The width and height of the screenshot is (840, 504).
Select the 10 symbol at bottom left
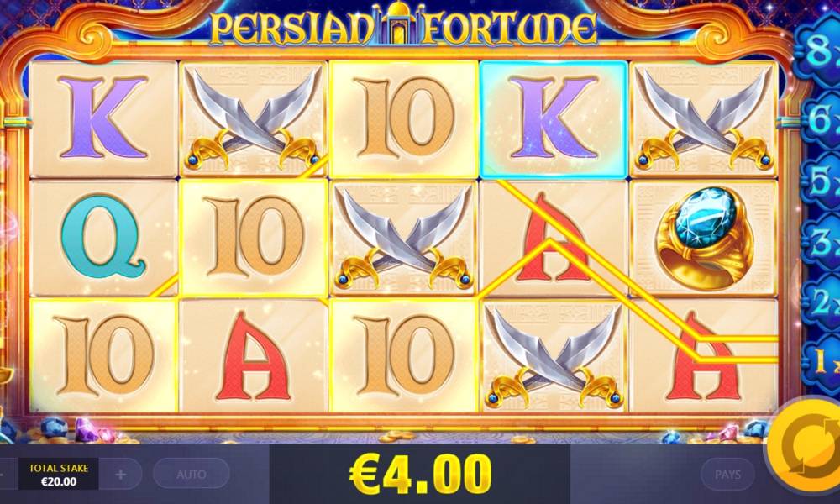[x=102, y=355]
